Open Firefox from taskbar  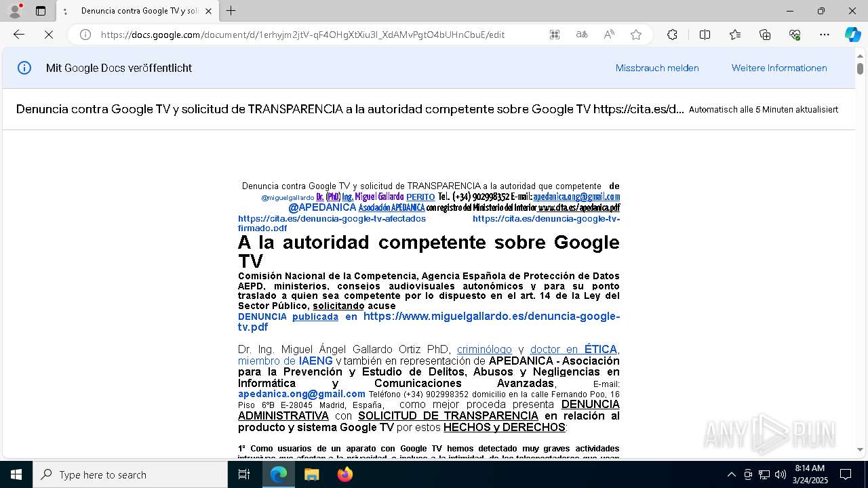point(344,474)
